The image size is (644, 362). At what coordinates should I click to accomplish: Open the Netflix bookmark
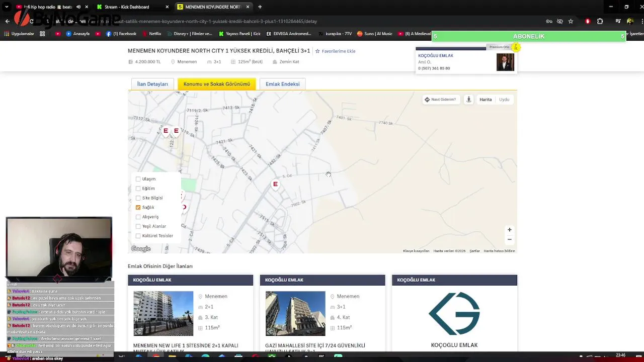[x=152, y=34]
